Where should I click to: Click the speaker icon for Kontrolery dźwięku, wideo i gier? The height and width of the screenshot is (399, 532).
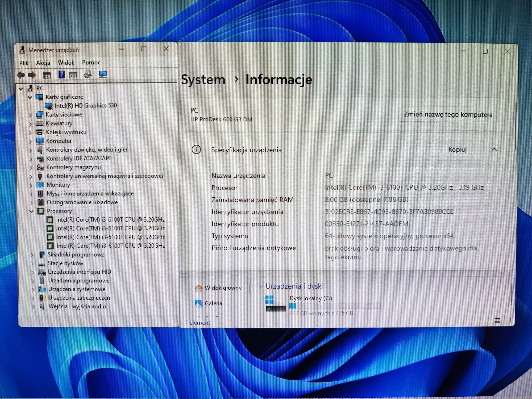click(x=40, y=150)
